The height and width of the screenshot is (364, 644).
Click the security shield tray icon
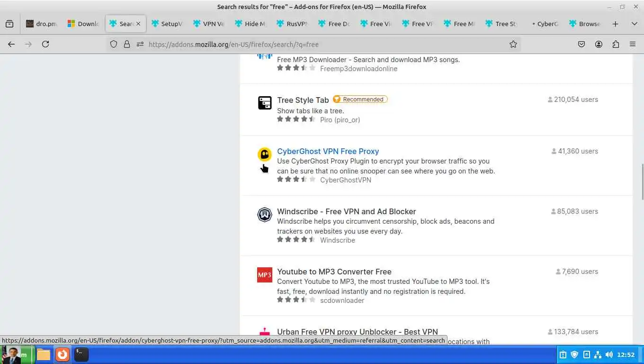(575, 355)
